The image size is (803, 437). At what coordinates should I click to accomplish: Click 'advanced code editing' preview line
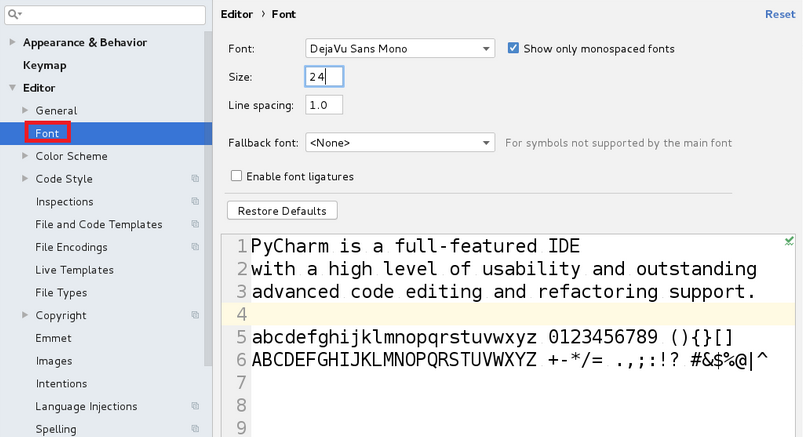pyautogui.click(x=504, y=292)
